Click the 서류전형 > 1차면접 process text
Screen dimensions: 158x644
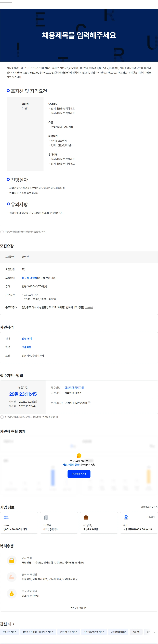click(x=37, y=188)
